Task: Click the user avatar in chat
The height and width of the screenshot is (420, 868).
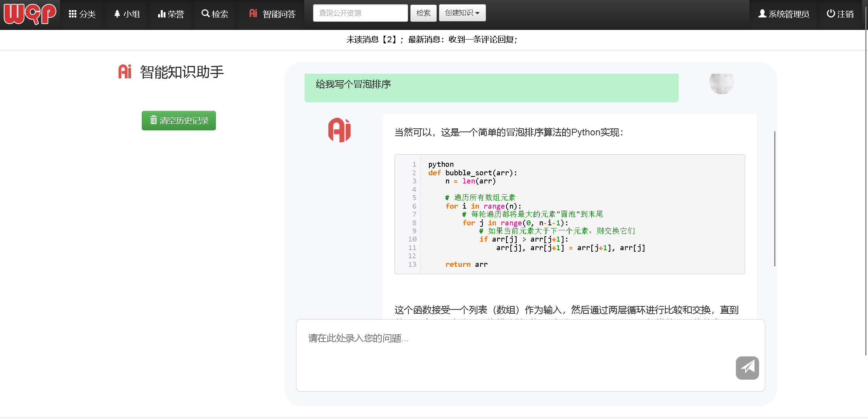Action: coord(722,83)
